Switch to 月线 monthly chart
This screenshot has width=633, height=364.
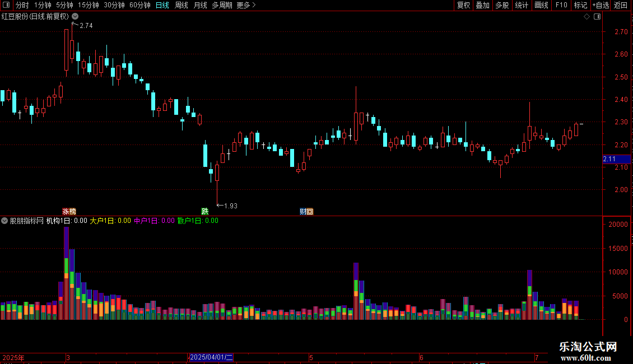200,5
